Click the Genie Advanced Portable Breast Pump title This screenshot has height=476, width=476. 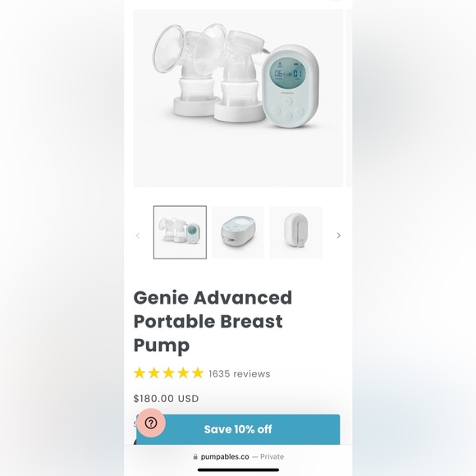tap(213, 322)
